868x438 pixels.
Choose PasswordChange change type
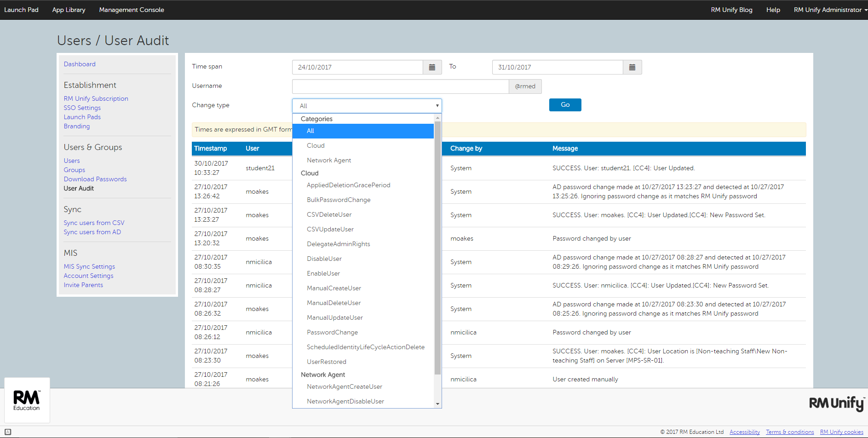pyautogui.click(x=363, y=333)
